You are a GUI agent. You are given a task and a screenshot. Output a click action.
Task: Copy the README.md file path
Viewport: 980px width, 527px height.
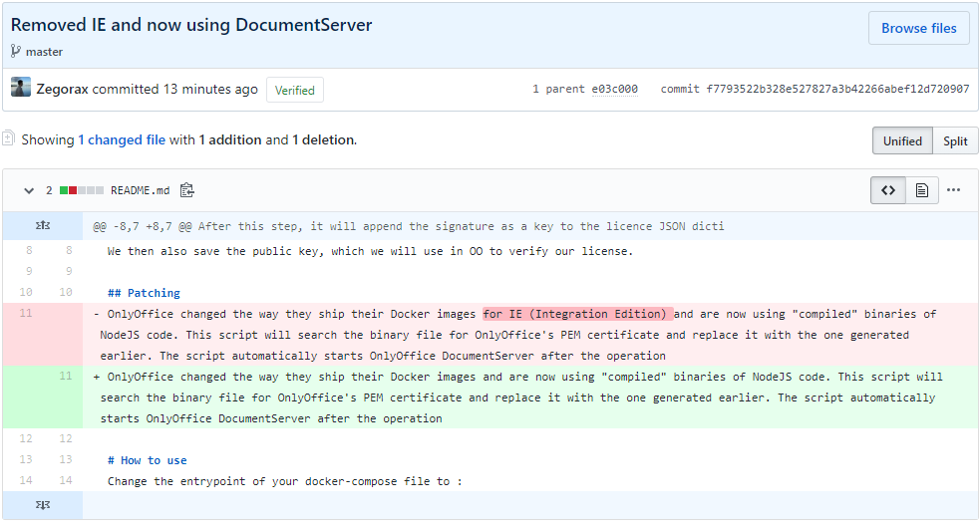coord(186,190)
